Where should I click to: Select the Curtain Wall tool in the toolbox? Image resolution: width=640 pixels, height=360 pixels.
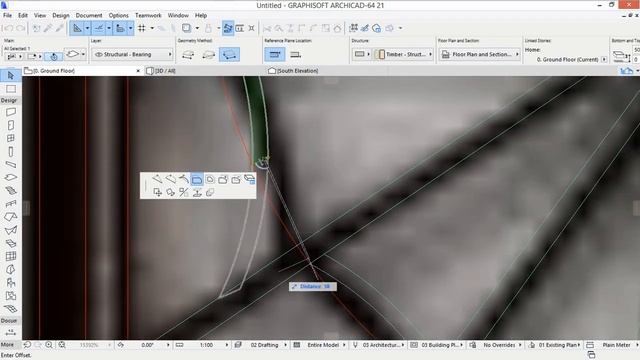pos(11,256)
